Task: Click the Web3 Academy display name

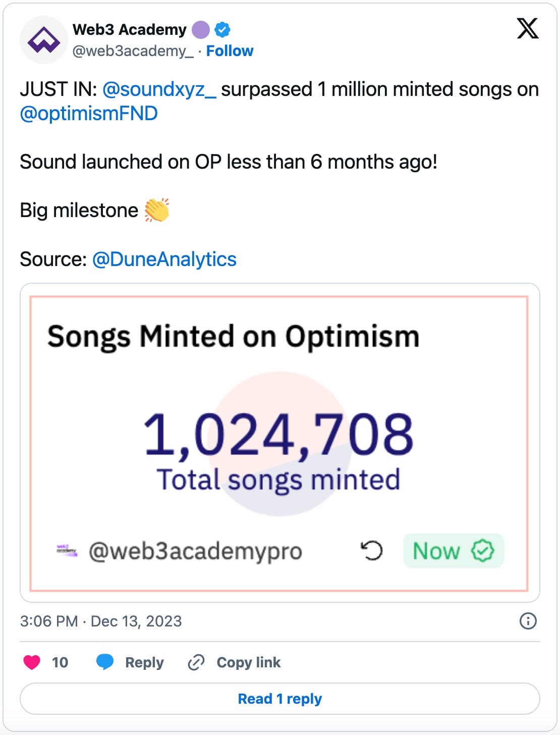Action: (x=130, y=30)
